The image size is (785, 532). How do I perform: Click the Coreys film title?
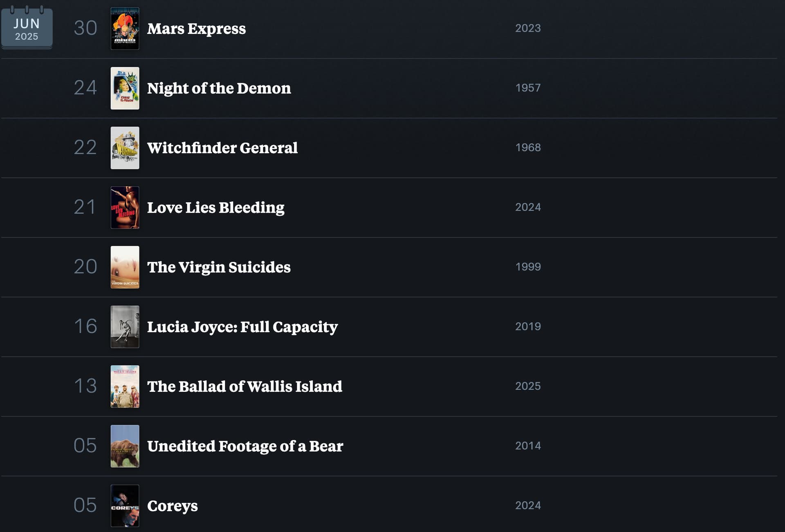(x=173, y=506)
